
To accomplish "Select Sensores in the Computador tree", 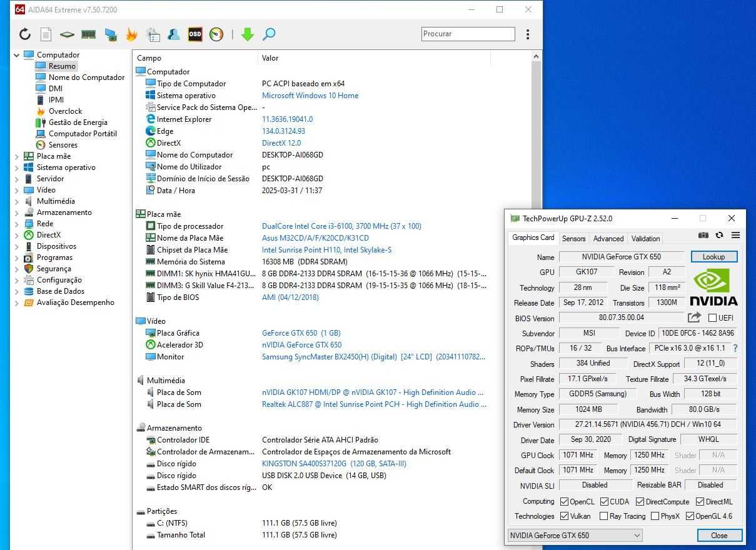I will point(63,145).
